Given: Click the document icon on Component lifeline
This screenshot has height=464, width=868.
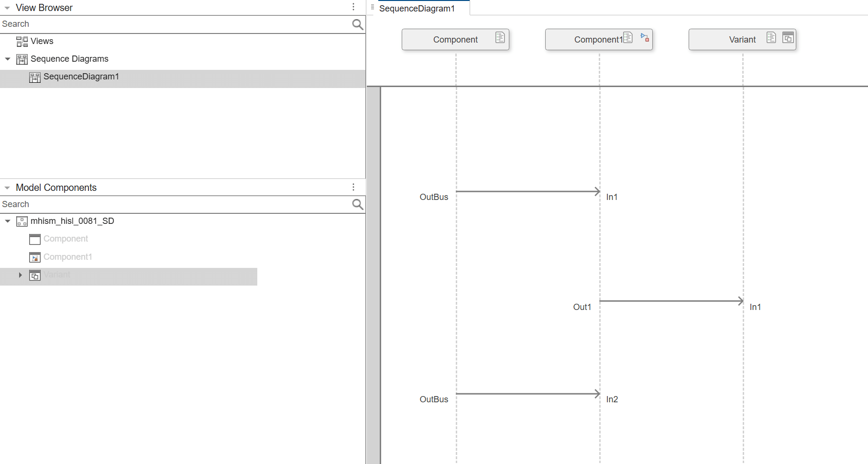Looking at the screenshot, I should tap(500, 37).
